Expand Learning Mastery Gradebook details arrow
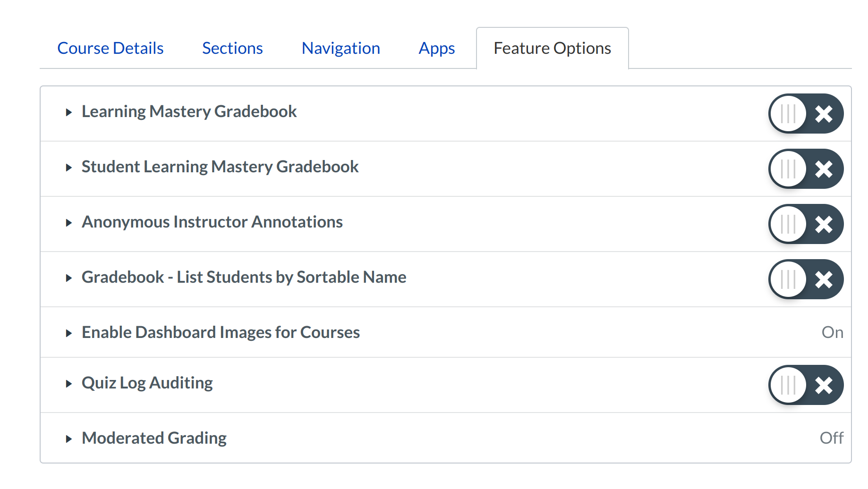Viewport: 868px width, 489px height. [x=69, y=112]
